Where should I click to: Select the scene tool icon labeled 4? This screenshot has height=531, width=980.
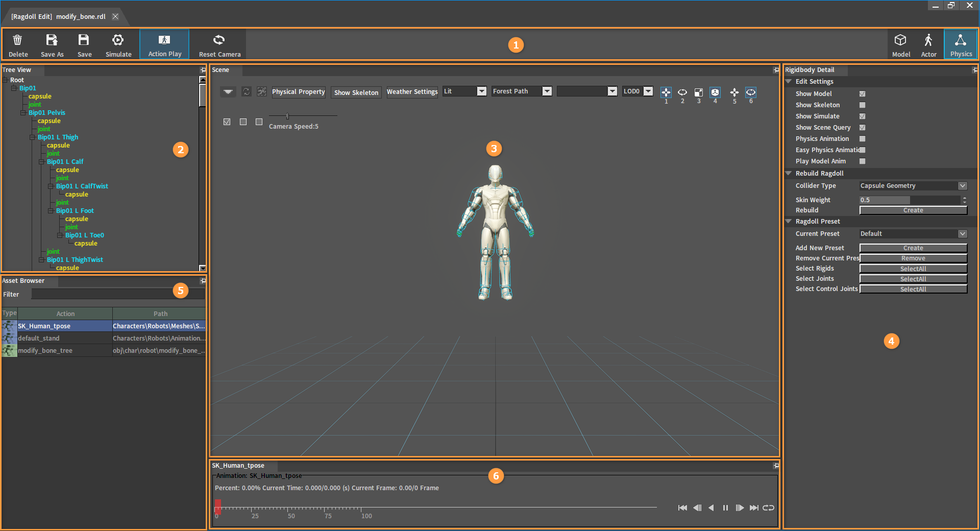(x=715, y=92)
